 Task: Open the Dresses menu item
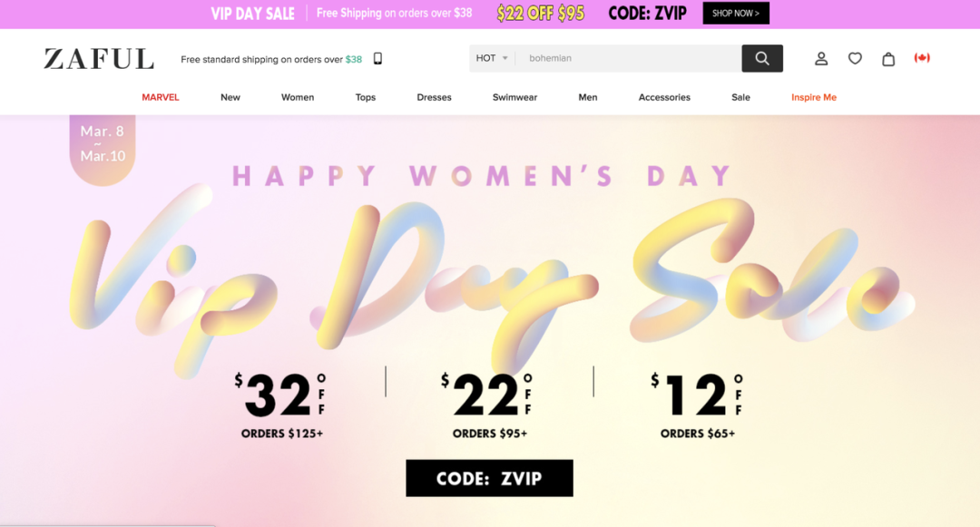click(434, 97)
